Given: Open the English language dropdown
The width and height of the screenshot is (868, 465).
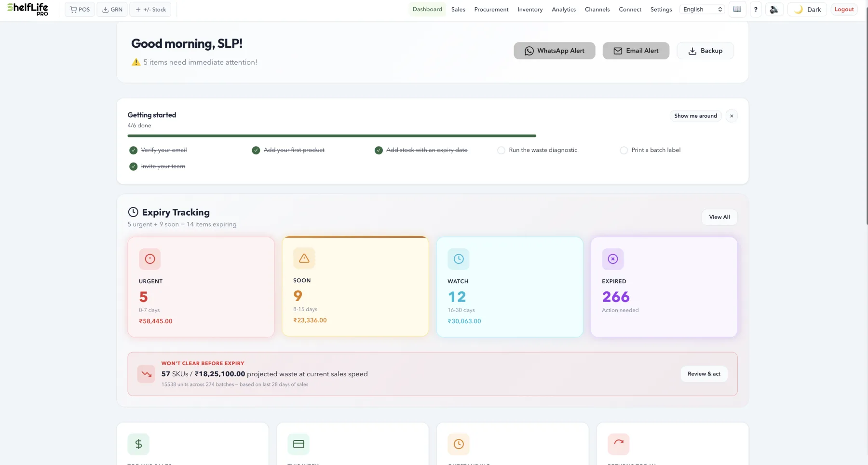Looking at the screenshot, I should (x=703, y=9).
